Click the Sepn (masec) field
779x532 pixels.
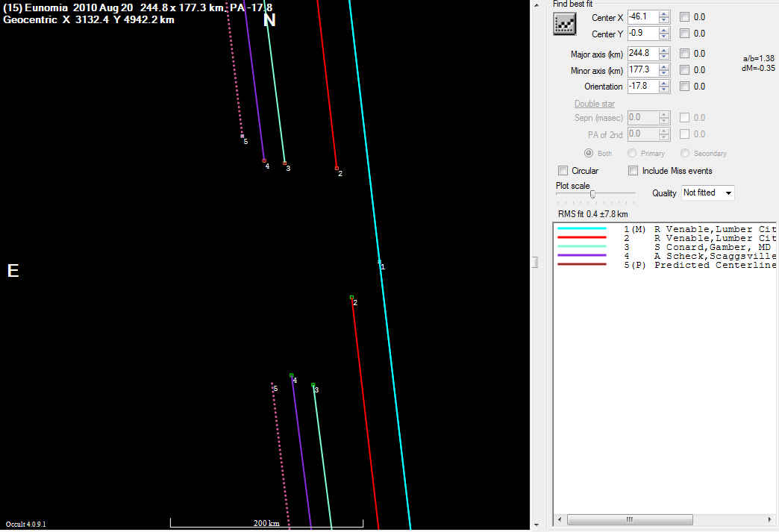pyautogui.click(x=643, y=118)
